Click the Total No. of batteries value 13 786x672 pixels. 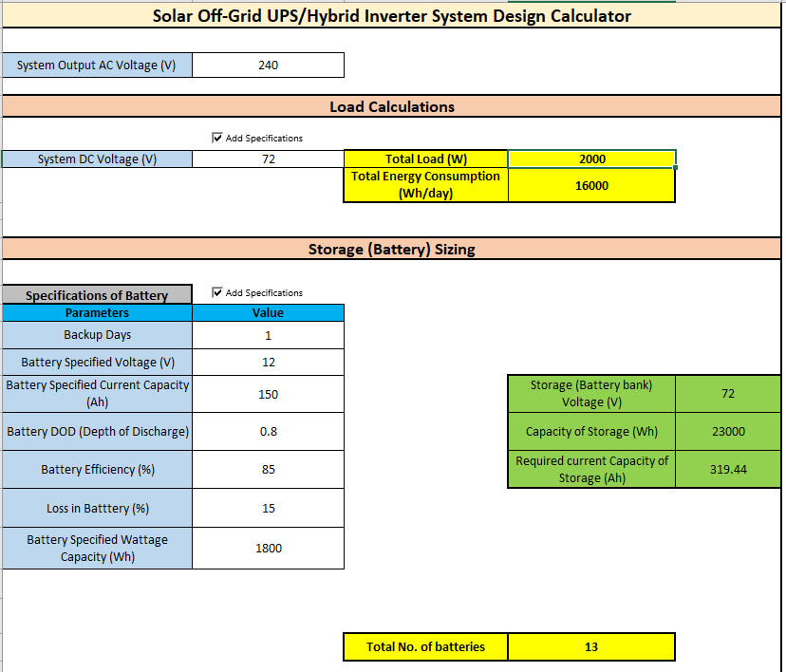591,647
